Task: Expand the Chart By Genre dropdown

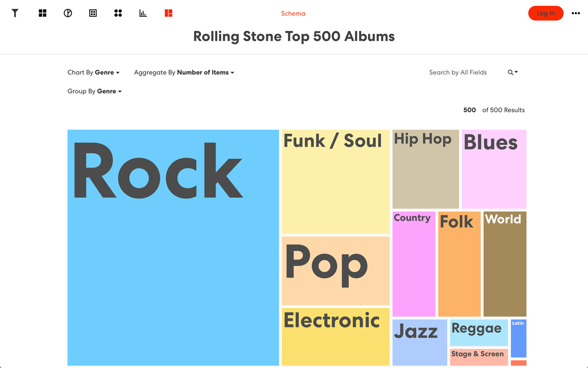Action: click(94, 73)
